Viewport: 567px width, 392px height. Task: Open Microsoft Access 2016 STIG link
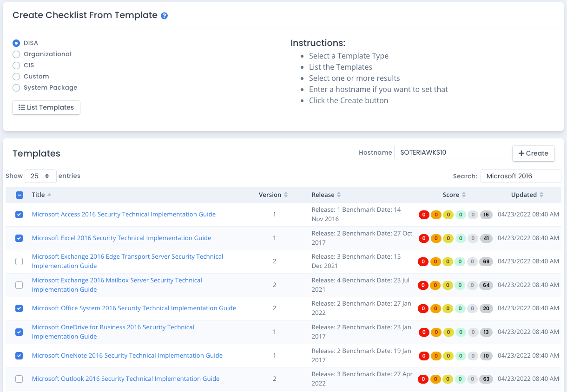click(124, 215)
